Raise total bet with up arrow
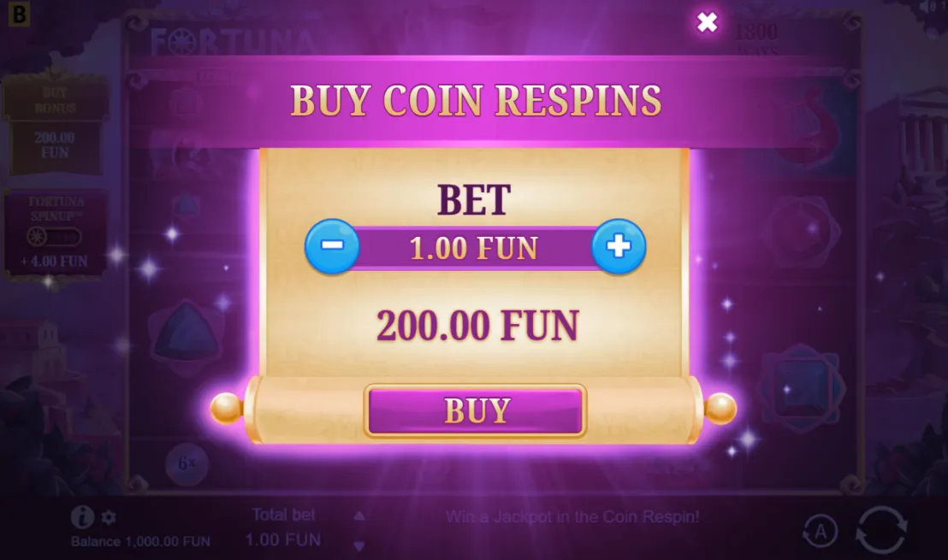This screenshot has height=560, width=948. tap(359, 516)
